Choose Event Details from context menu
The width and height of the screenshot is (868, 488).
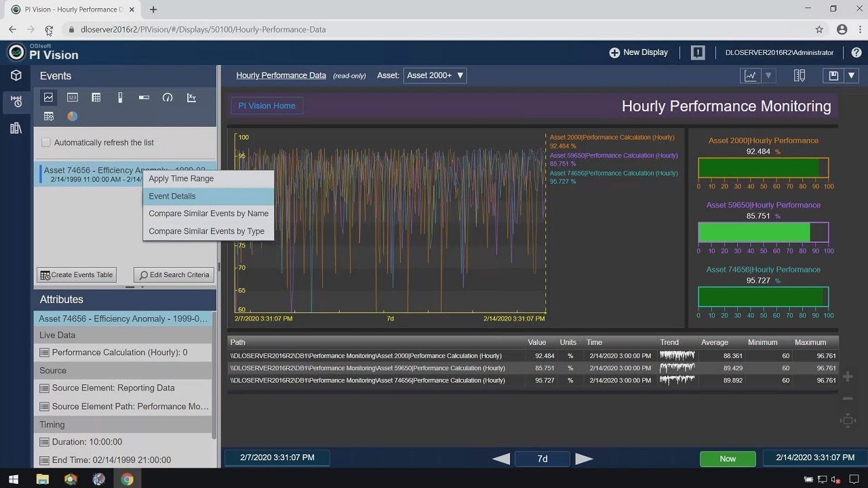208,196
